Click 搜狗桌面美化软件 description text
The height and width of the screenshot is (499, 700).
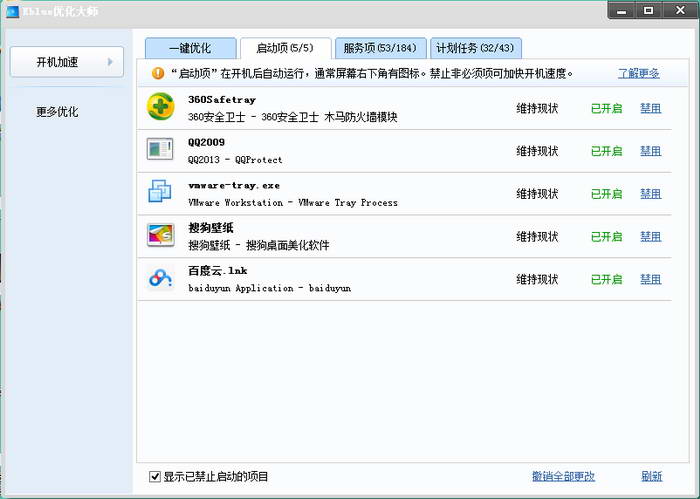pos(288,245)
